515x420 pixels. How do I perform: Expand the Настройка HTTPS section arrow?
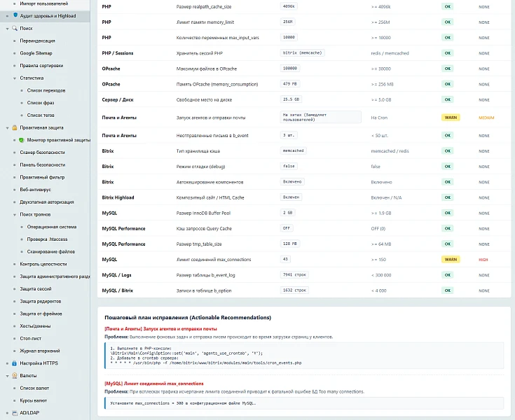7,363
